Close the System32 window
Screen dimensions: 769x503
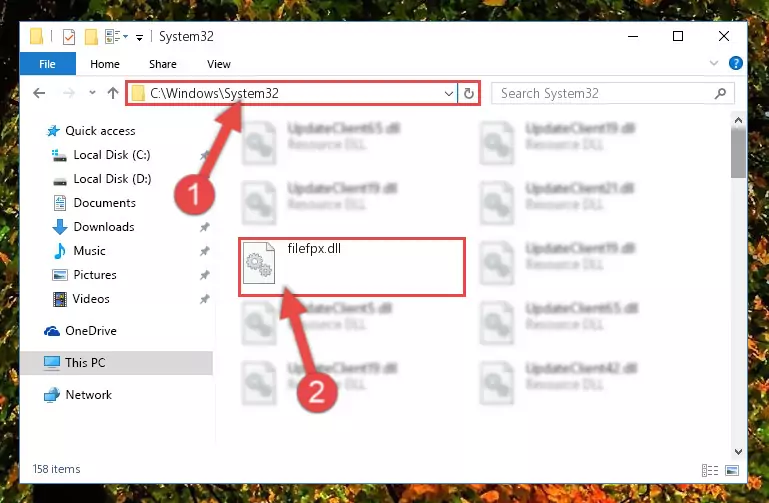tap(723, 36)
